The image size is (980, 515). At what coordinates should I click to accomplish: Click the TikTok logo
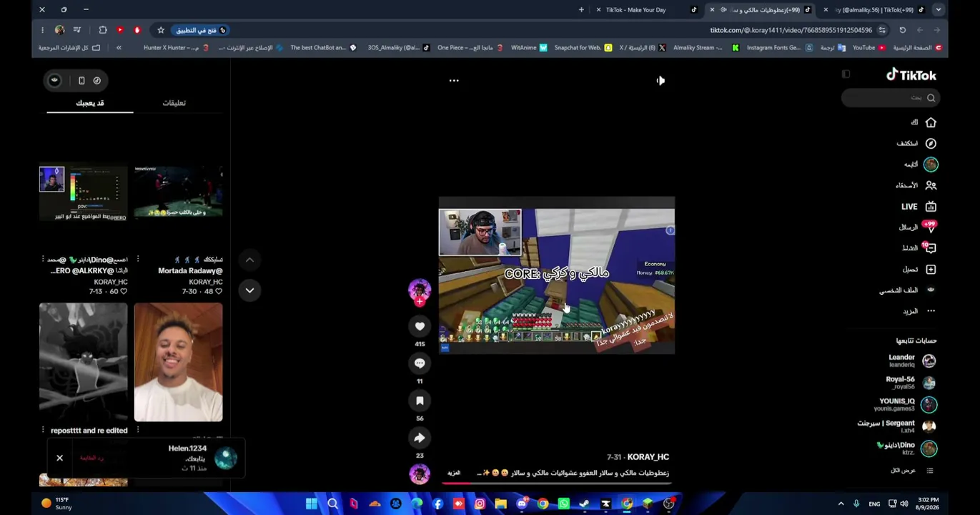911,75
